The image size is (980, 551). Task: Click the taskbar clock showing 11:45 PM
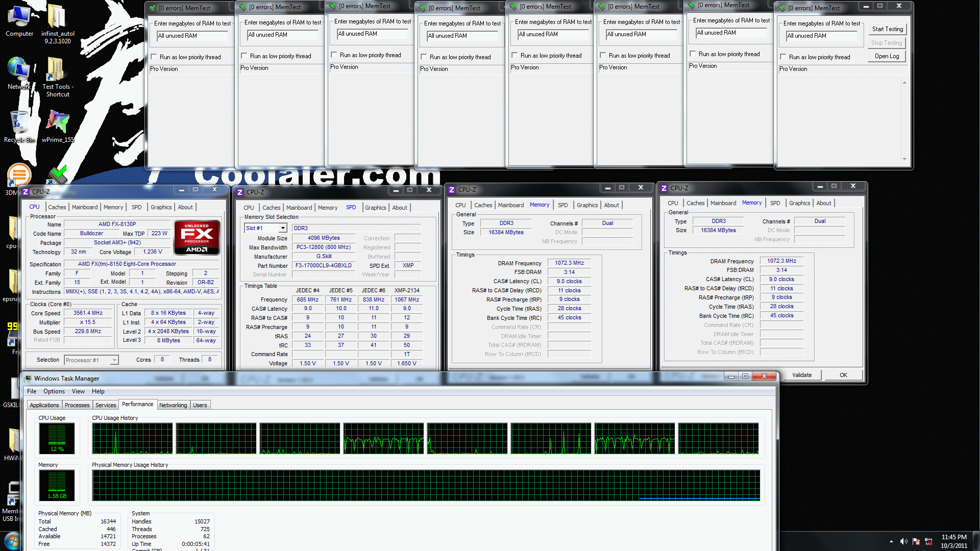tap(953, 541)
